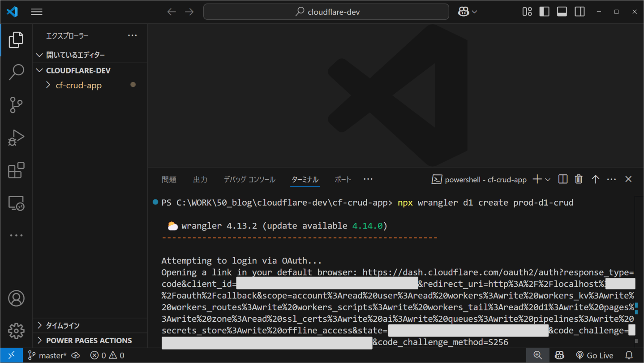Close the terminal panel
The height and width of the screenshot is (363, 644).
tap(628, 179)
